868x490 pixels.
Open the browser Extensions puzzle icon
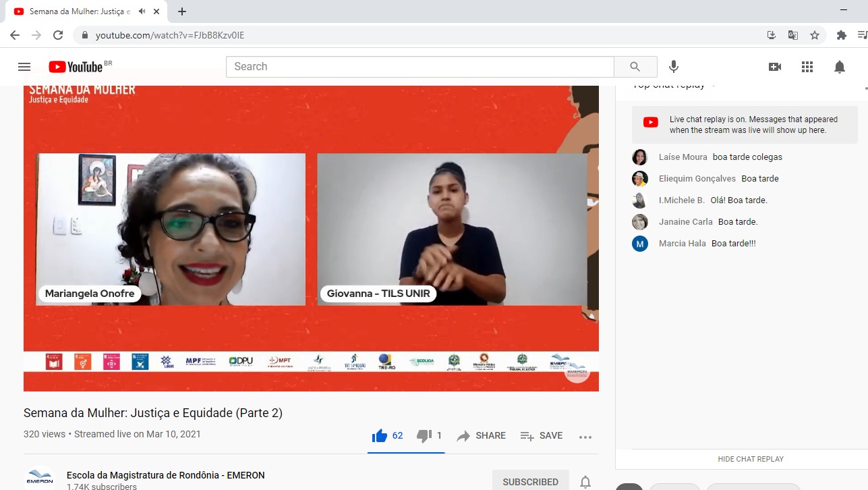click(x=842, y=35)
